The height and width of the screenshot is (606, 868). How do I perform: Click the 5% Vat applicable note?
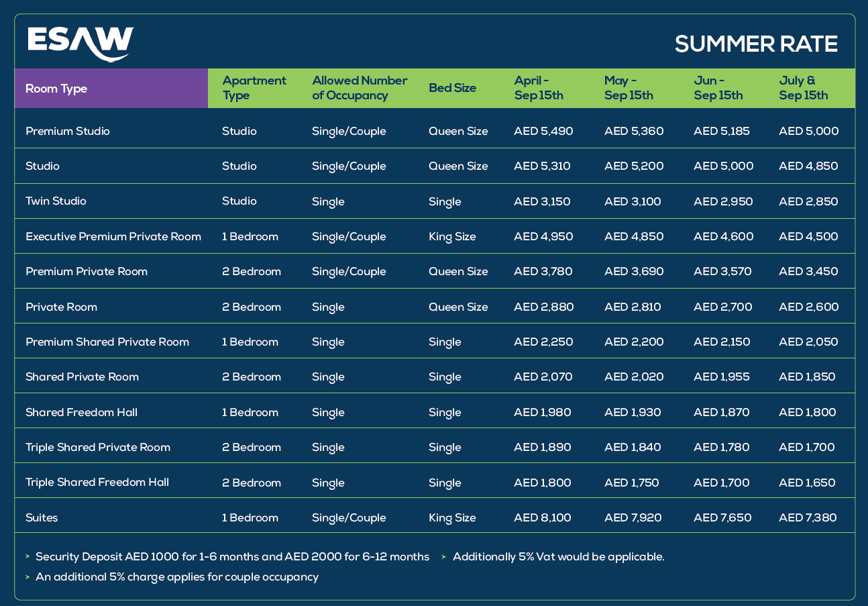pos(559,556)
